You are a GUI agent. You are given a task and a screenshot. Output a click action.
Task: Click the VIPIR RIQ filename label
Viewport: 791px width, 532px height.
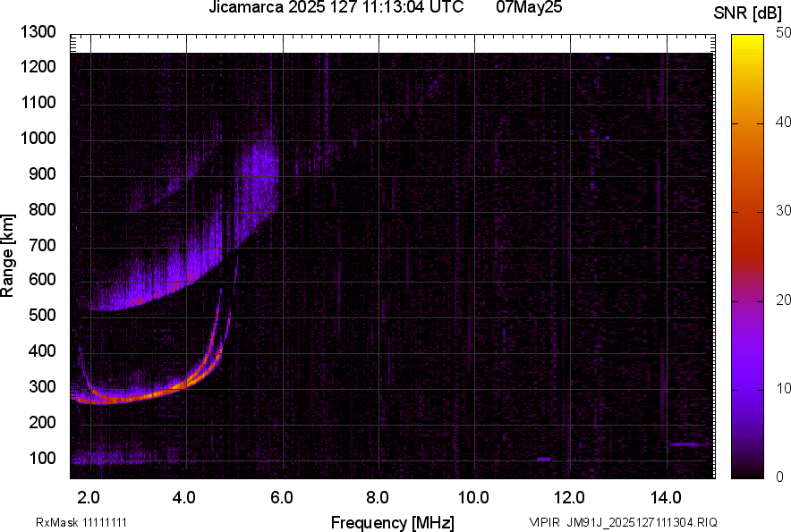click(x=623, y=522)
